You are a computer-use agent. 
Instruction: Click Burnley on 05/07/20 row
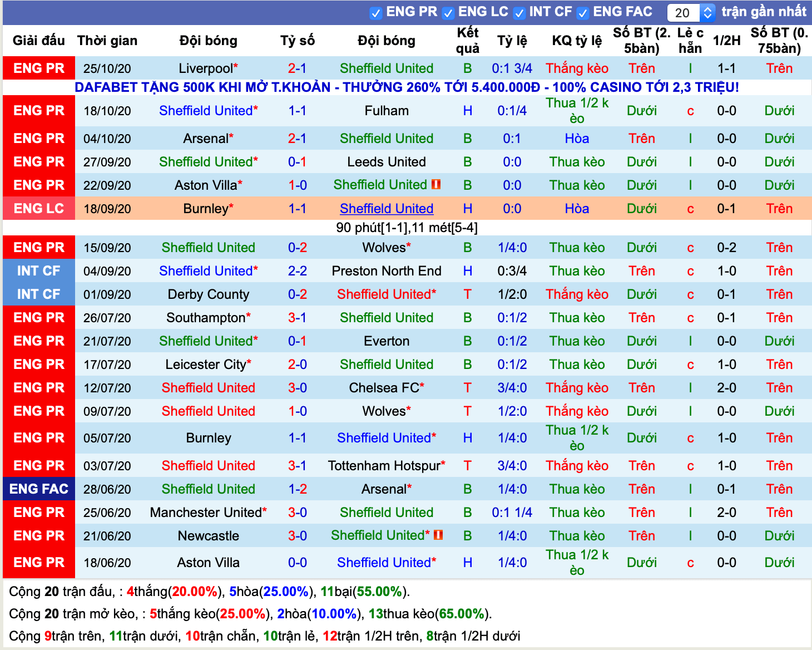[209, 438]
